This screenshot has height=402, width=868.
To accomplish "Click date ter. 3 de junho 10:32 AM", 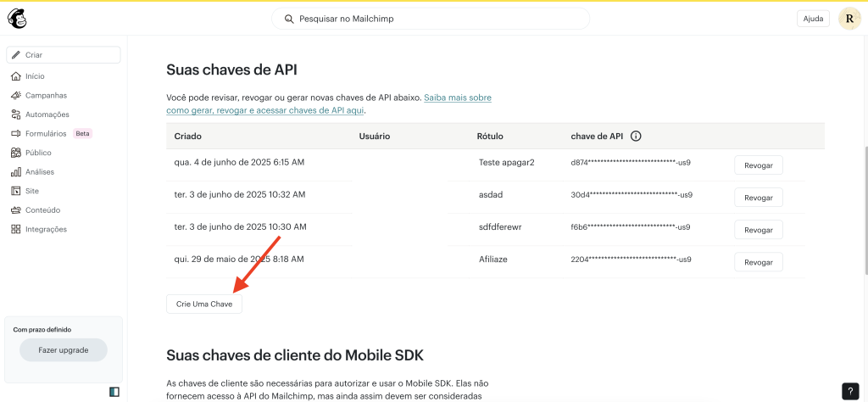I will 240,195.
